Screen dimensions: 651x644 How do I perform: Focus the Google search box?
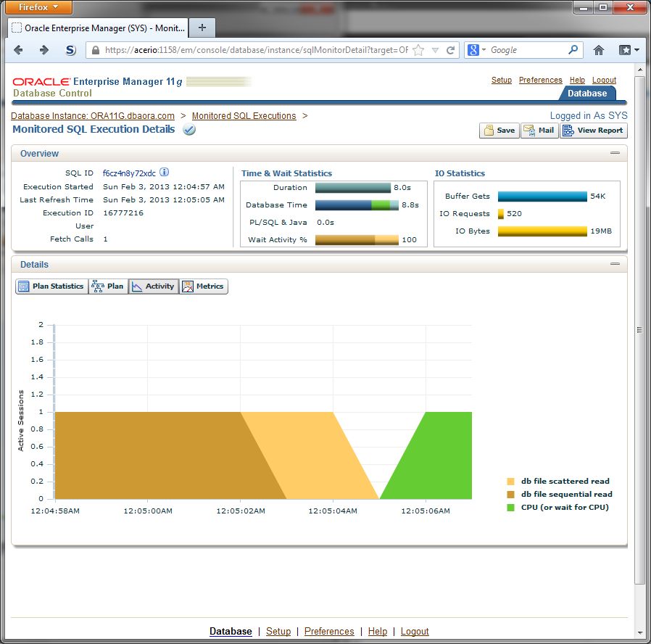(527, 50)
